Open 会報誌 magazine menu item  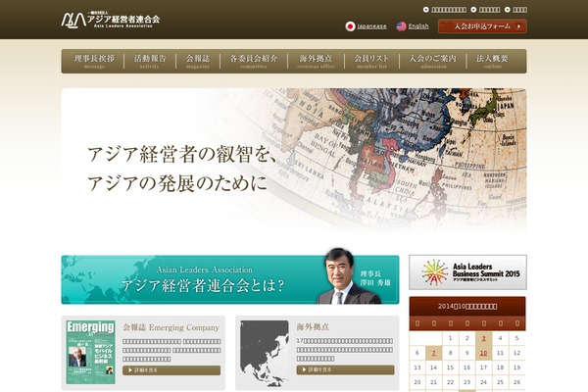(x=198, y=61)
